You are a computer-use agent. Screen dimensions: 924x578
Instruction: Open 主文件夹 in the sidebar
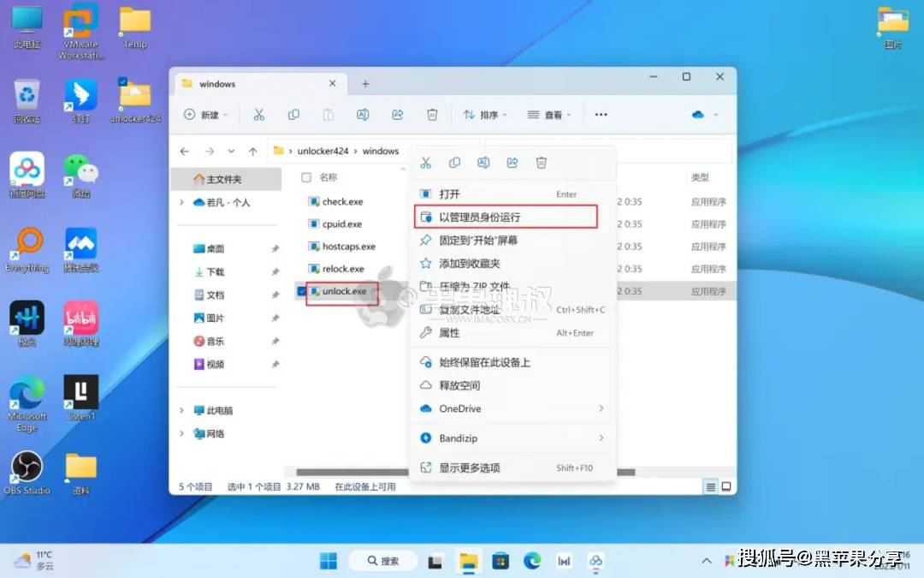click(226, 179)
